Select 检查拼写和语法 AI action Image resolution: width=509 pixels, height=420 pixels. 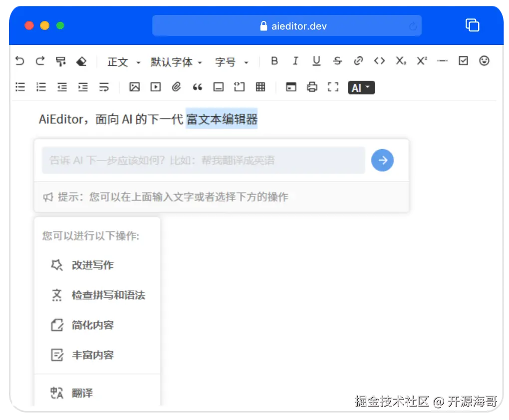98,295
